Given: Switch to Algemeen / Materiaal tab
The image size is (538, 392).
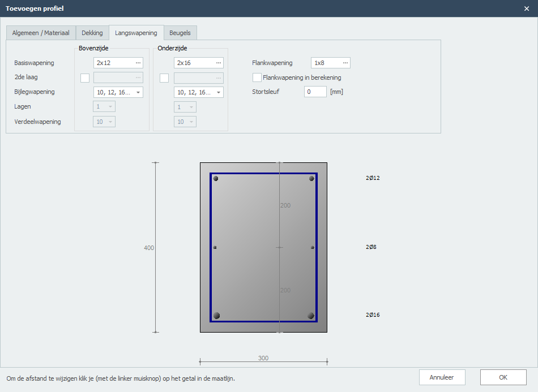Looking at the screenshot, I should (x=41, y=33).
